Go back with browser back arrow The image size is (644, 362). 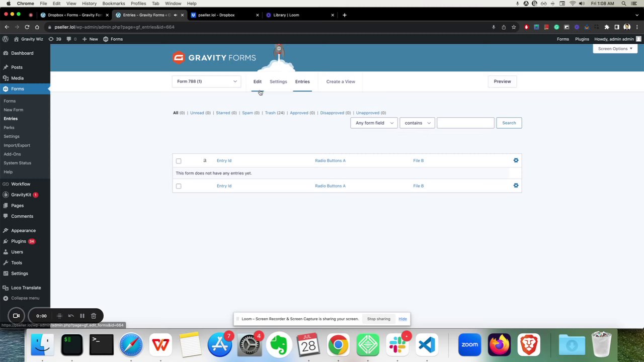coord(7,27)
